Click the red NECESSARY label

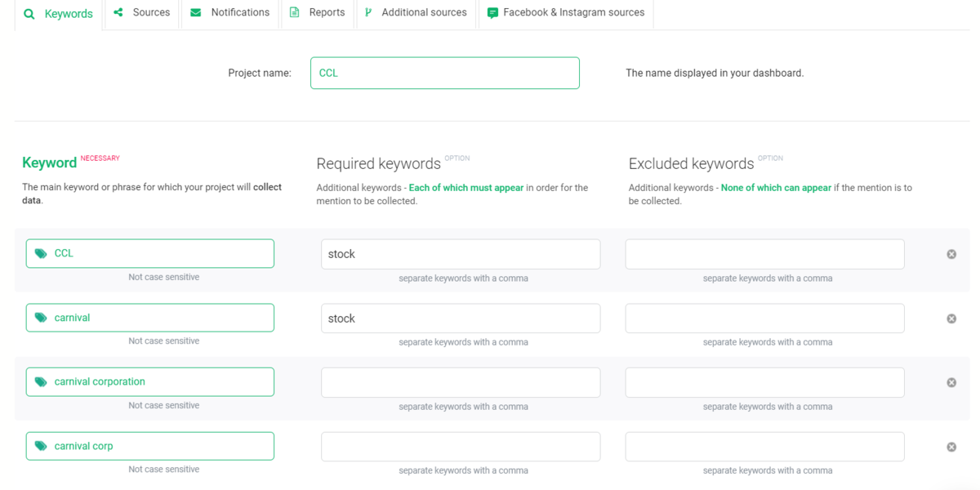100,158
